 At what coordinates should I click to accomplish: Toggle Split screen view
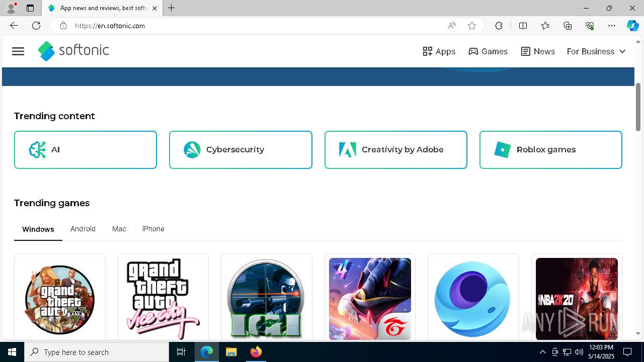coord(523,26)
